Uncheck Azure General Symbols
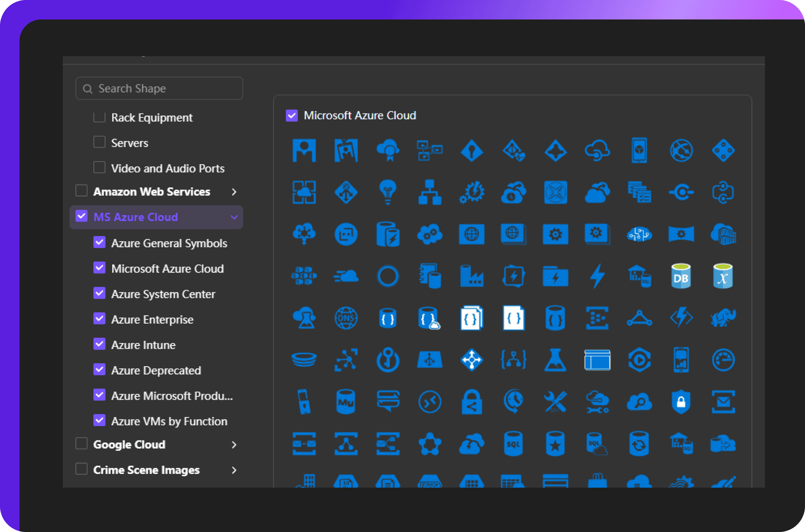Screen dimensions: 805x532 pyautogui.click(x=99, y=242)
